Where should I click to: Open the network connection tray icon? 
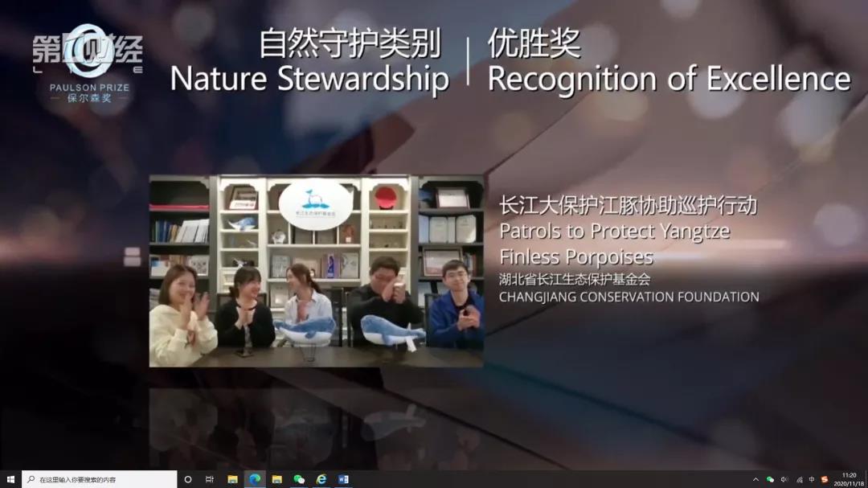pos(799,479)
